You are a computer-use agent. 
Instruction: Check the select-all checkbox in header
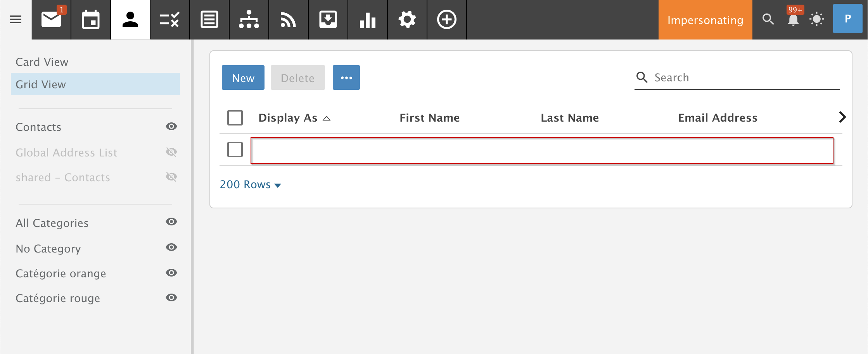tap(235, 118)
